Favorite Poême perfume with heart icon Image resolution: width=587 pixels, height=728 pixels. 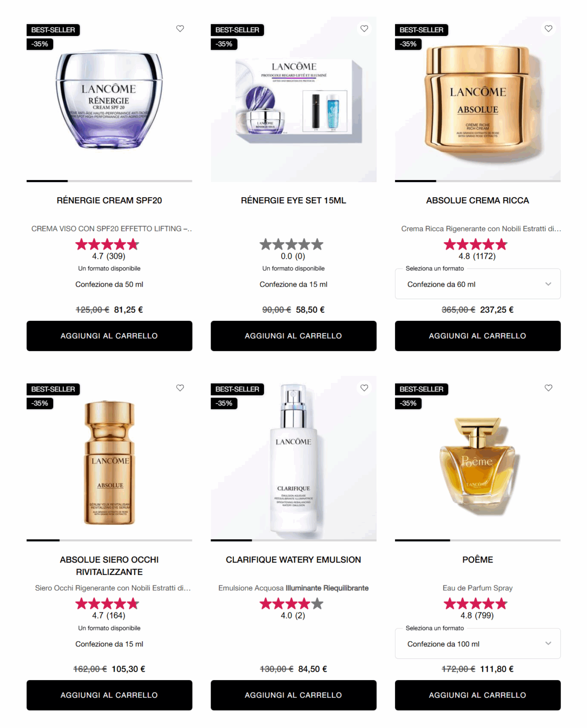[x=549, y=388]
